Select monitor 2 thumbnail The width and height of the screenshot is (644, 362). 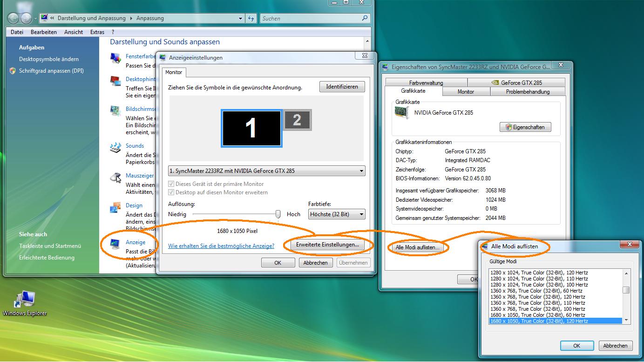[x=297, y=120]
